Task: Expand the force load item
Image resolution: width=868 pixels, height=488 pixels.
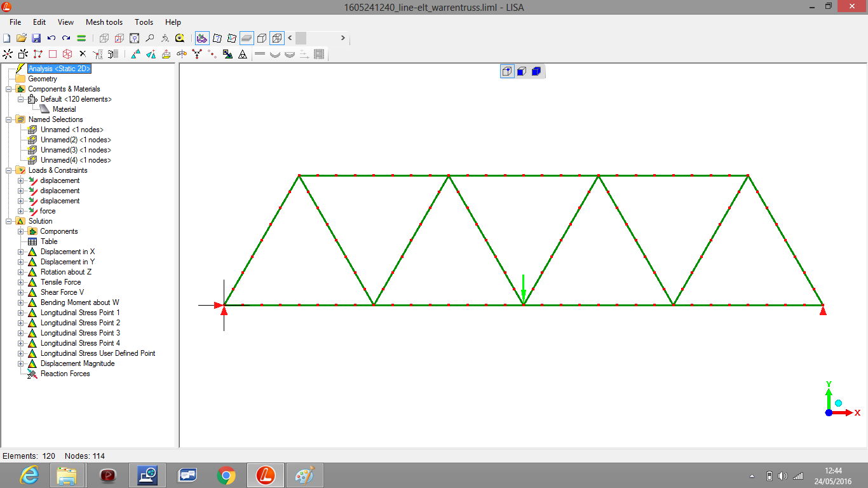Action: (21, 211)
